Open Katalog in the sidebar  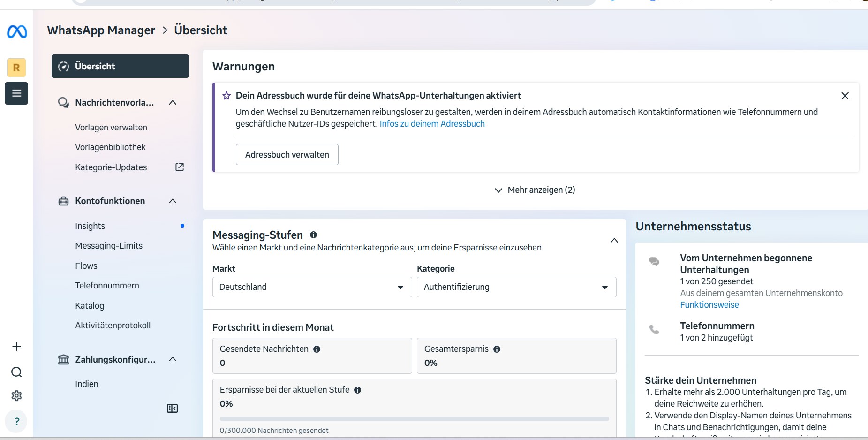tap(90, 306)
